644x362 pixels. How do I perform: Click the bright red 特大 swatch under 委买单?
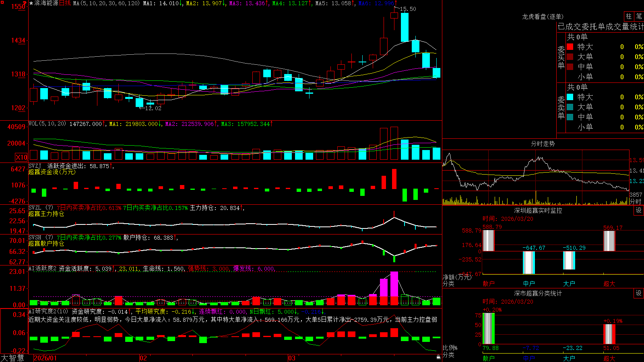(x=570, y=47)
